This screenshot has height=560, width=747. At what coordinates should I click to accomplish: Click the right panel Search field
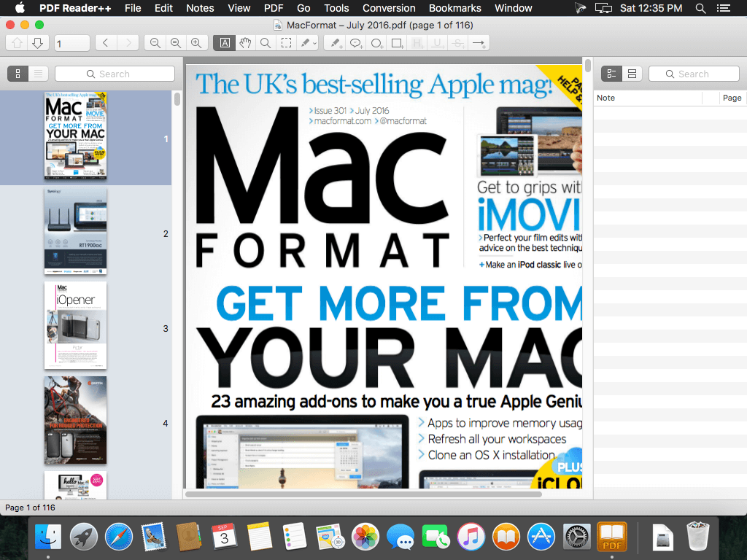pyautogui.click(x=694, y=74)
